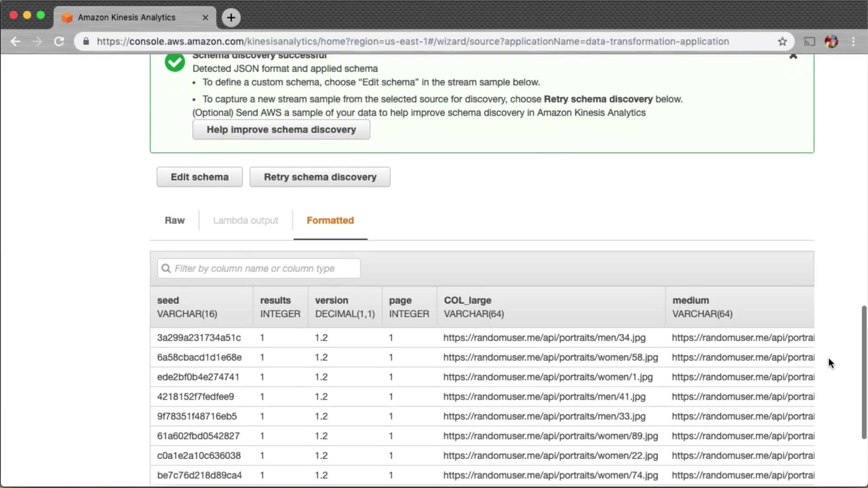Click the COL_large column header

(x=467, y=300)
